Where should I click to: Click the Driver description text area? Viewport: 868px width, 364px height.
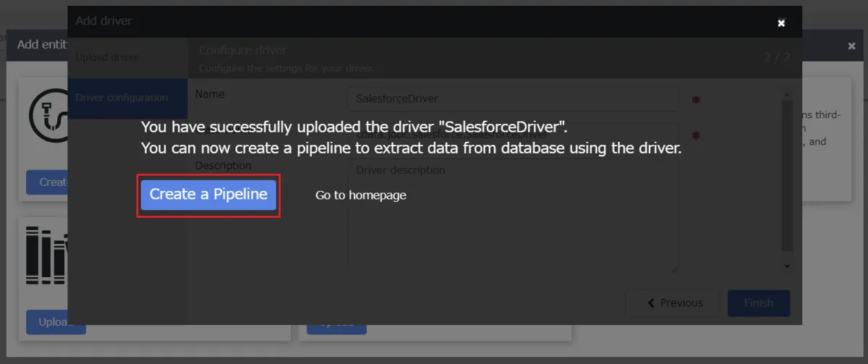pos(513,216)
